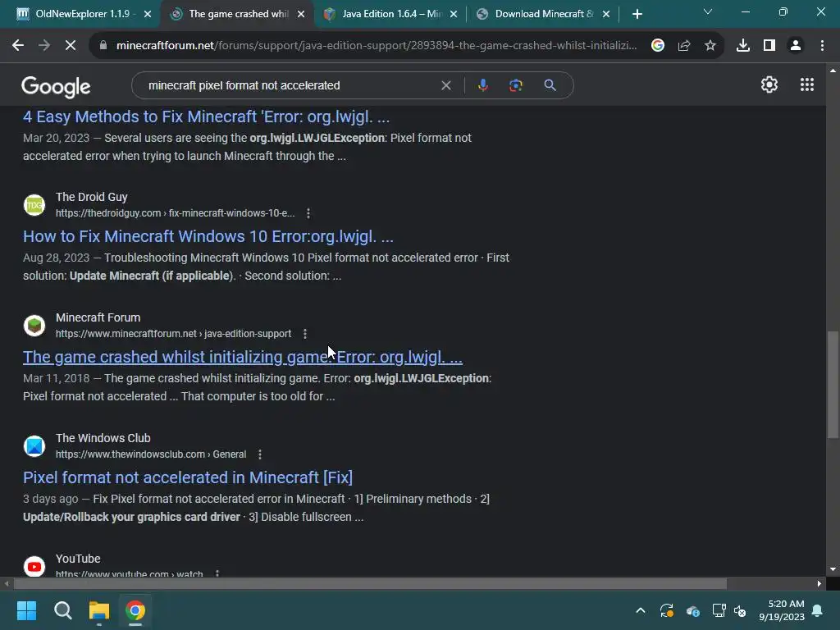The height and width of the screenshot is (630, 840).
Task: Click the minecraftforum.net URL breadcrumb
Action: [174, 334]
